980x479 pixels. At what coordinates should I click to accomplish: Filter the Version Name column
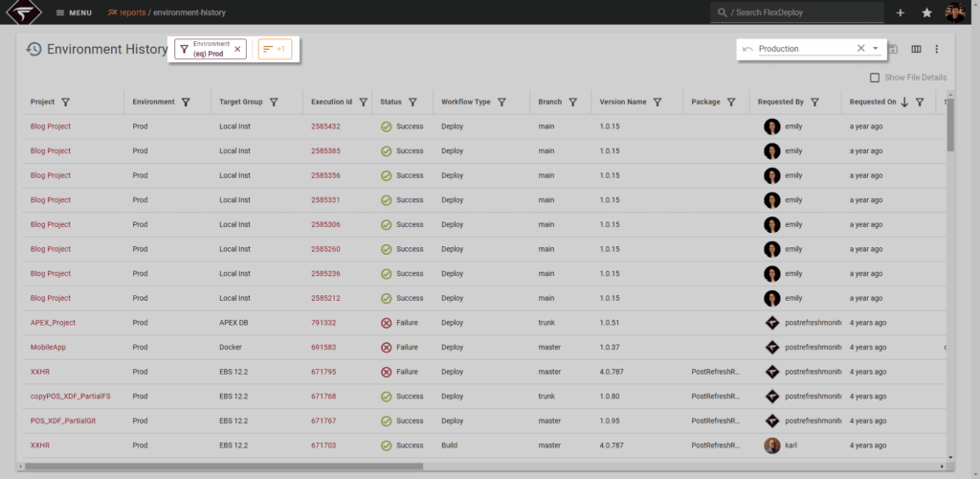click(657, 102)
